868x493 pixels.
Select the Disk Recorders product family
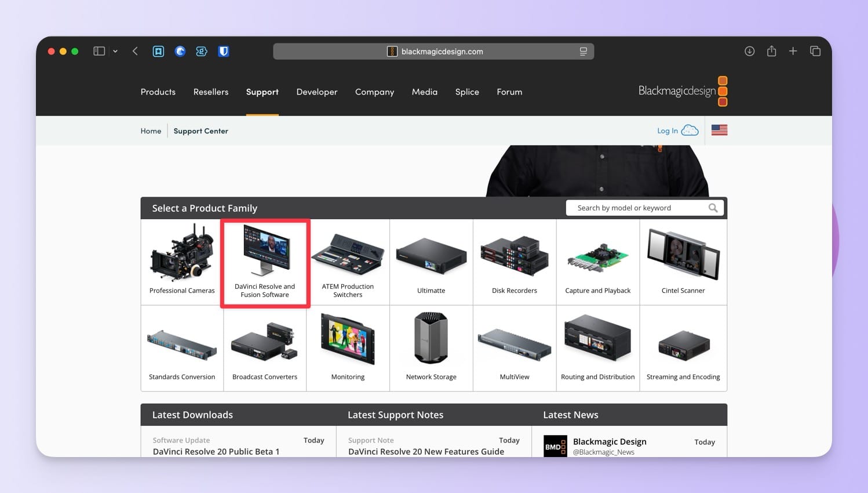(x=515, y=262)
